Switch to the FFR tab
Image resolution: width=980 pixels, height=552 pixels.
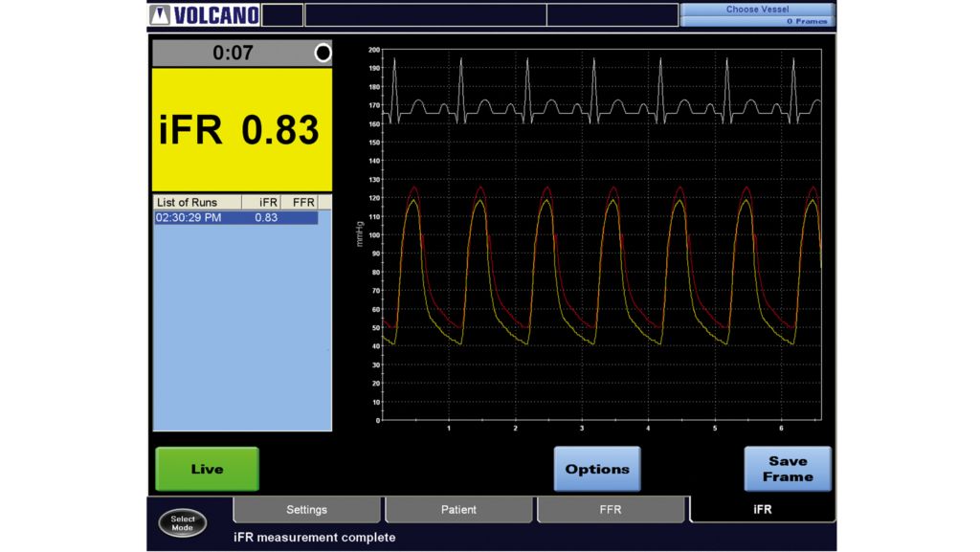pyautogui.click(x=611, y=510)
